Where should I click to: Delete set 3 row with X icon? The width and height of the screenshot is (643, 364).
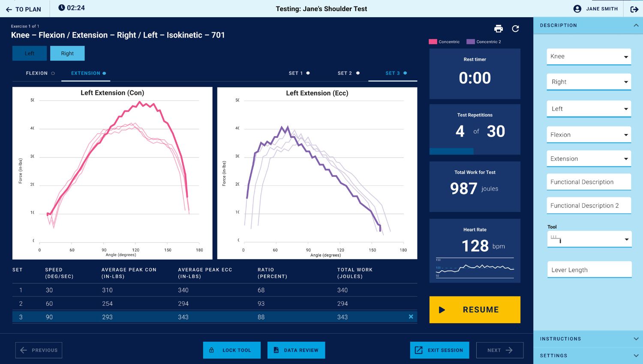411,317
